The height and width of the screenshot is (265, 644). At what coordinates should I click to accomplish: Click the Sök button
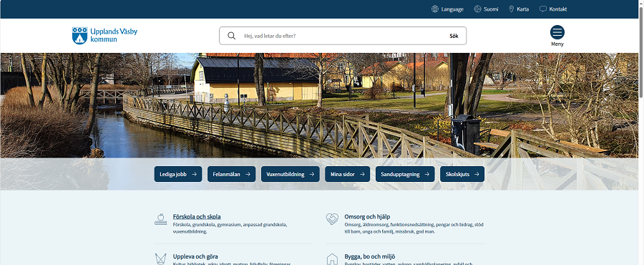454,36
